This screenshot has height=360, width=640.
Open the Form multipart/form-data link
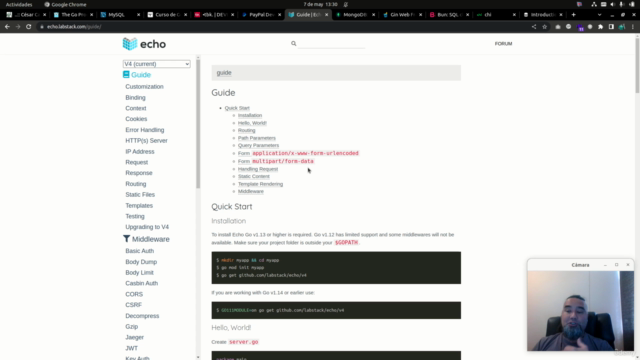(x=276, y=161)
